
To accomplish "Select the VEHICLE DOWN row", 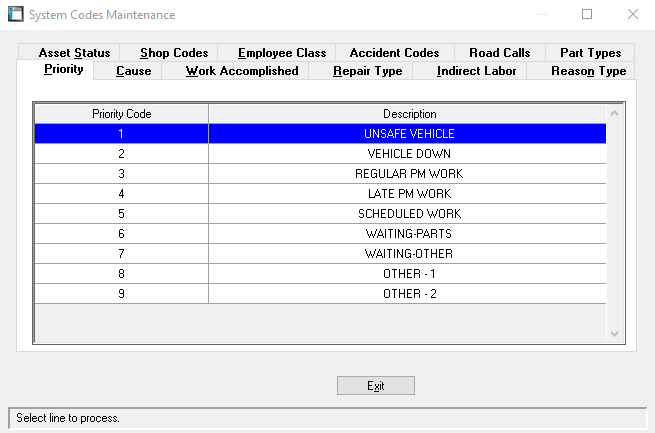I will [x=409, y=154].
